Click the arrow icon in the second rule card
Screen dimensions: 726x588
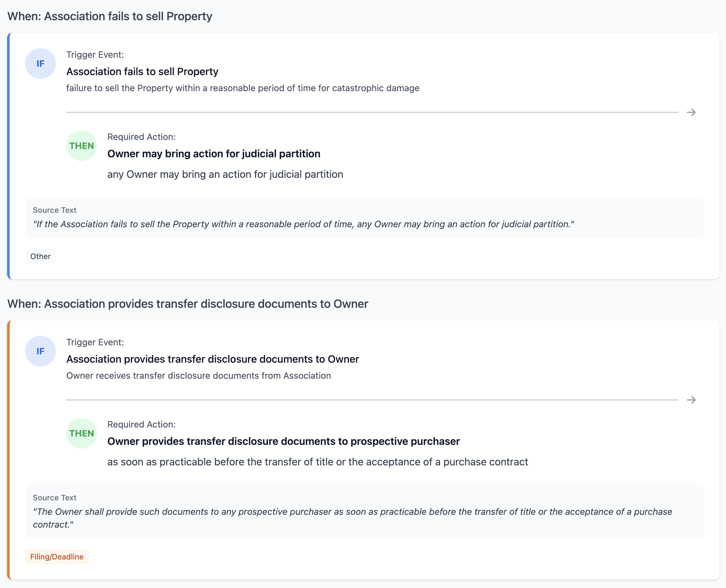[x=691, y=400]
